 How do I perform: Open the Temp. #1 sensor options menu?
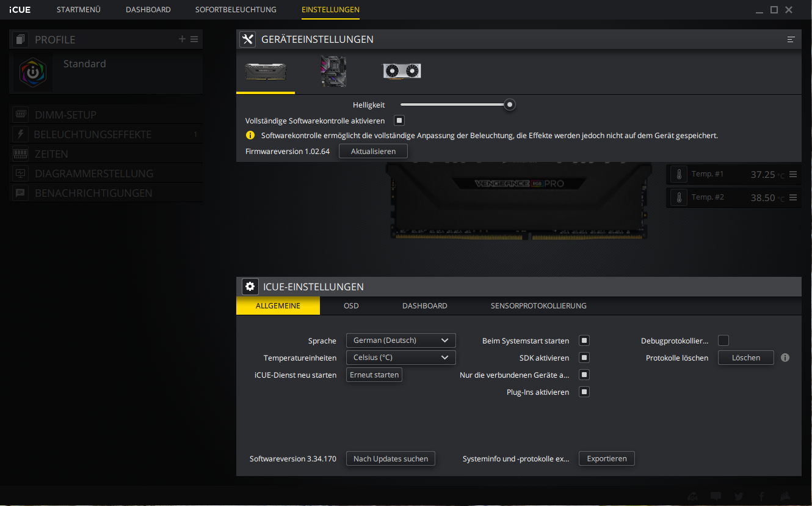(793, 174)
